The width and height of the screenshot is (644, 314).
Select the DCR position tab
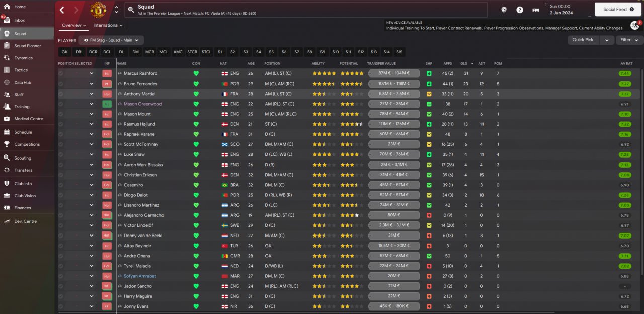point(93,52)
